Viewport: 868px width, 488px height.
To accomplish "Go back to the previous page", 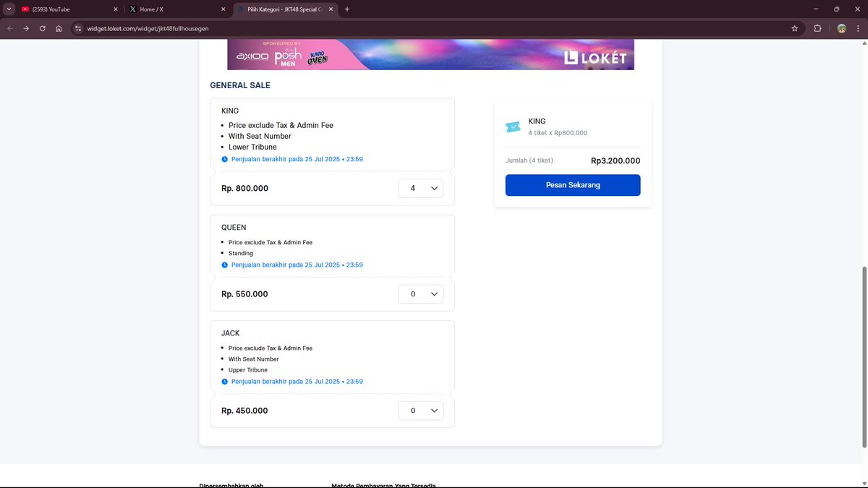I will 10,28.
